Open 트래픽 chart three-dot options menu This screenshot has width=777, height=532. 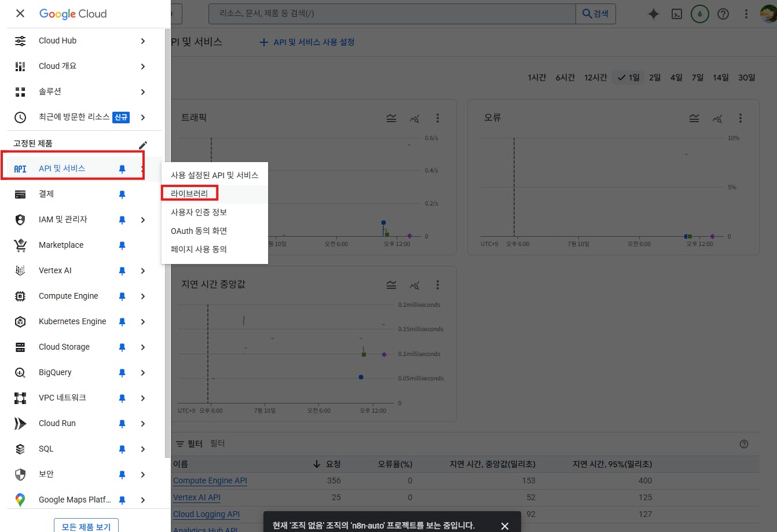438,118
